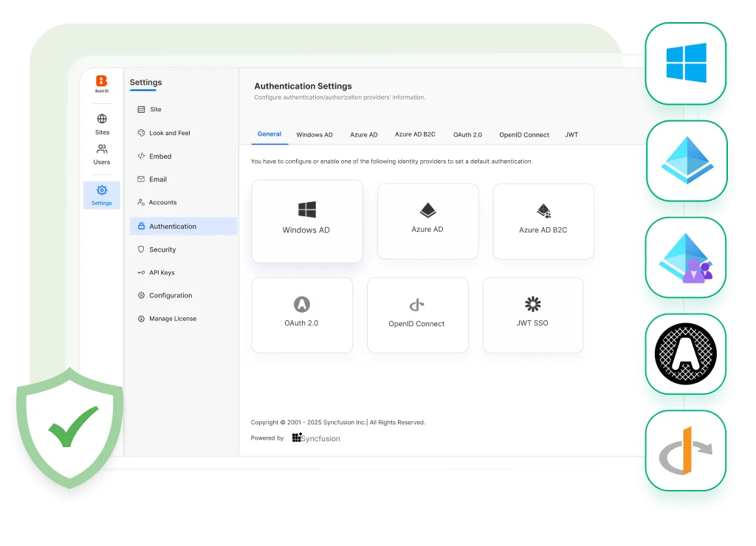The height and width of the screenshot is (546, 756).
Task: Open the JWT tab
Action: (x=571, y=135)
